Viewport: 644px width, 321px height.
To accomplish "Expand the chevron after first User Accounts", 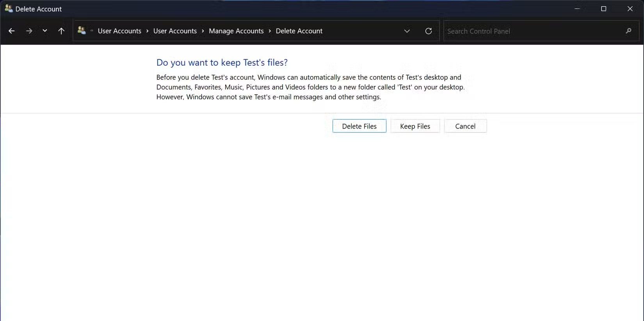I will click(147, 31).
